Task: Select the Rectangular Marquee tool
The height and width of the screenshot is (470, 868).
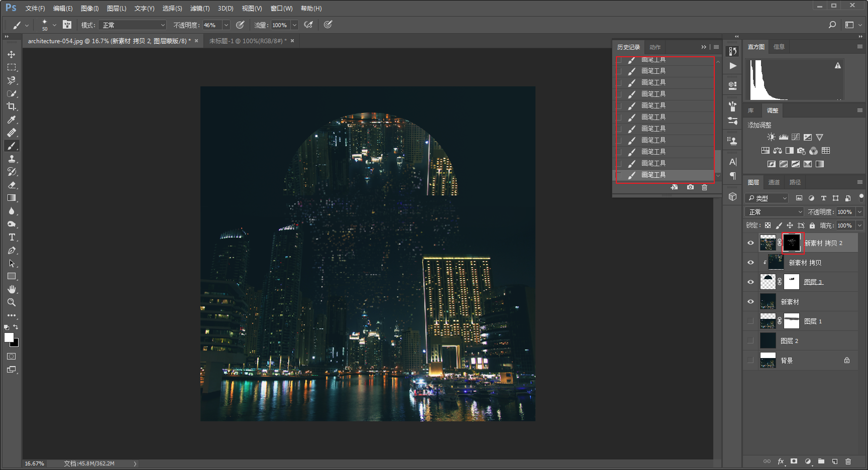Action: [12, 67]
